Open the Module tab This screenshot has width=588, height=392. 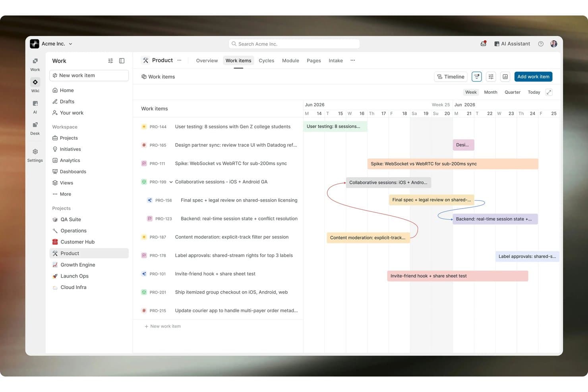(290, 61)
